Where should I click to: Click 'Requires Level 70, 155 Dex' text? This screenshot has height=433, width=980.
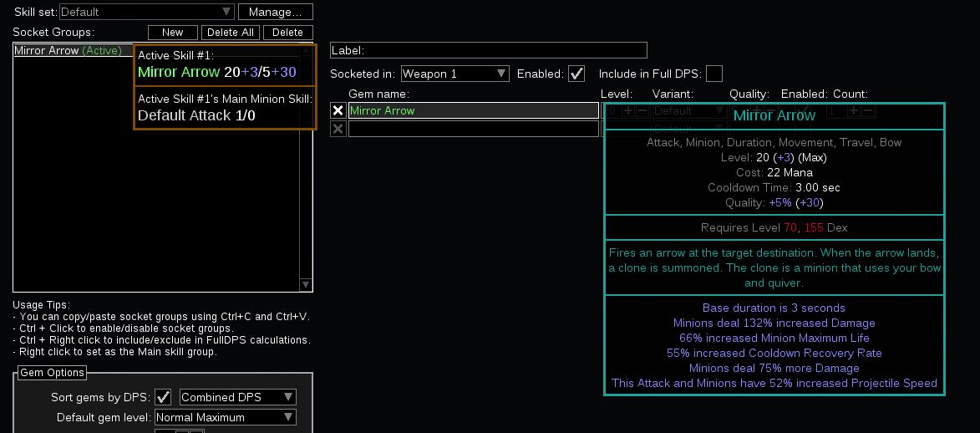tap(774, 227)
